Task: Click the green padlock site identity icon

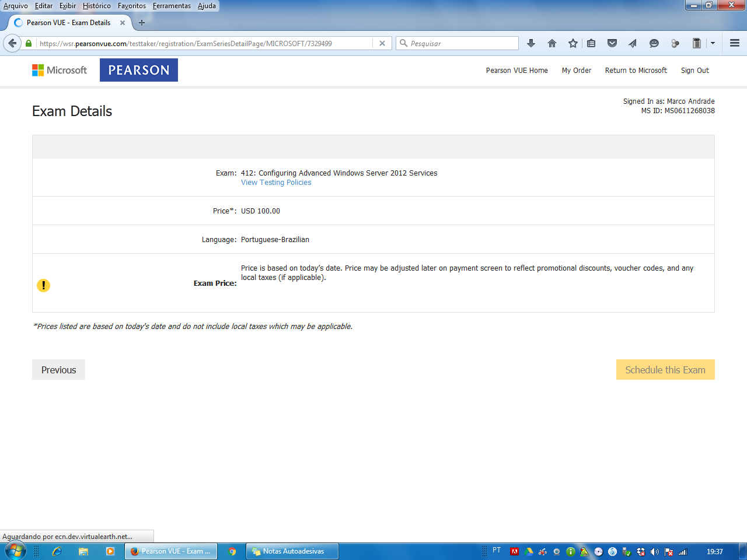Action: pyautogui.click(x=29, y=43)
